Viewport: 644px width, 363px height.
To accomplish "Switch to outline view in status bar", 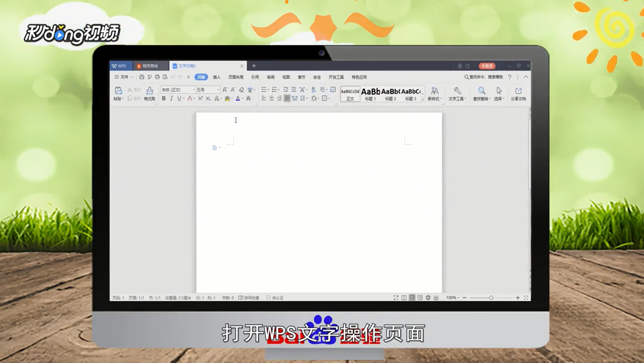I will (x=420, y=298).
